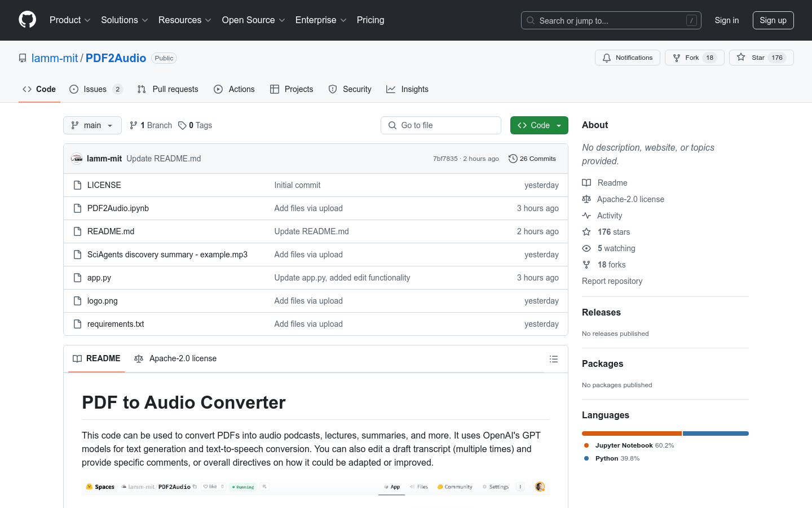812x508 pixels.
Task: Click Report repository link
Action: pyautogui.click(x=612, y=281)
